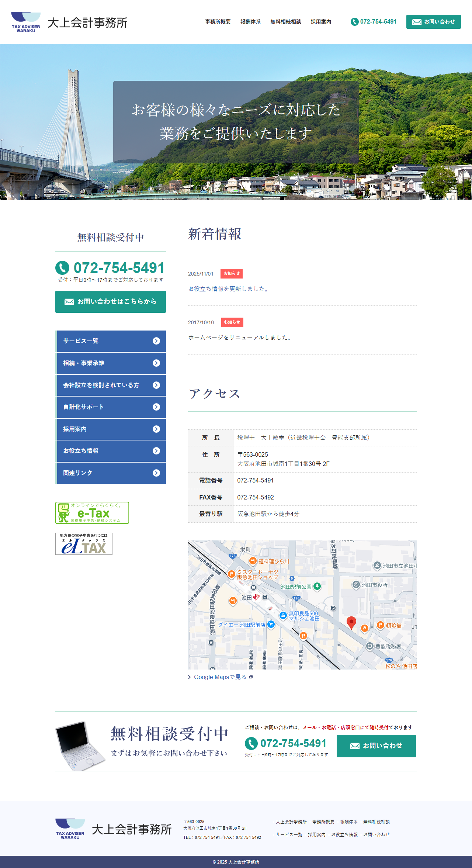
Task: Select 無料相続相談 in header menu
Action: point(285,22)
